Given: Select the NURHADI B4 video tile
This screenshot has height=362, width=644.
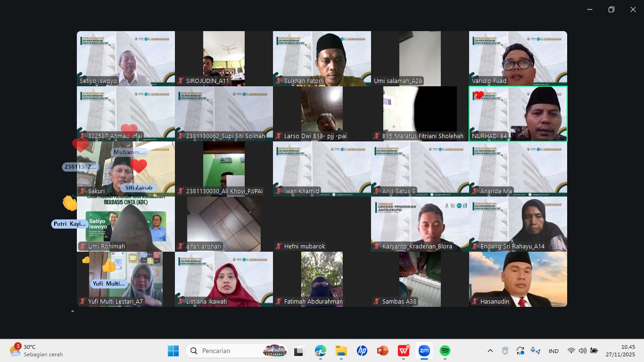Looking at the screenshot, I should 518,114.
